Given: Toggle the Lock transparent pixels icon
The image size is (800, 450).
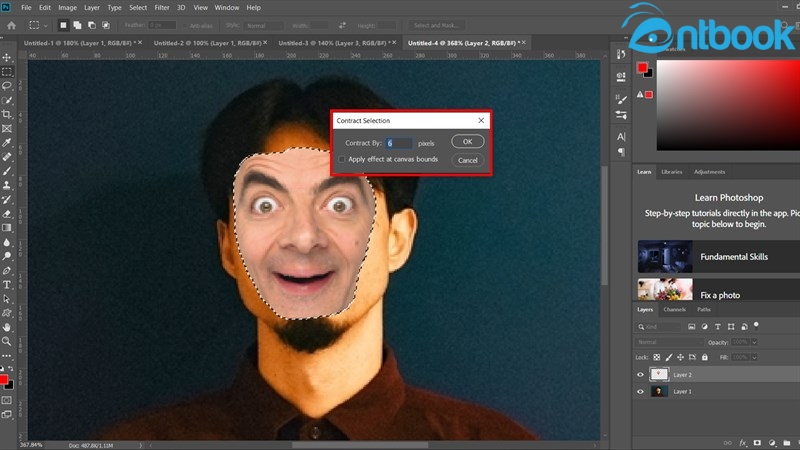Looking at the screenshot, I should 657,357.
